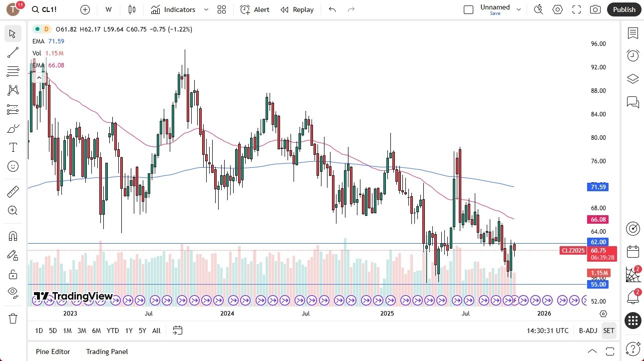Open the W timeframe dropdown
The image size is (644, 361).
pyautogui.click(x=108, y=9)
